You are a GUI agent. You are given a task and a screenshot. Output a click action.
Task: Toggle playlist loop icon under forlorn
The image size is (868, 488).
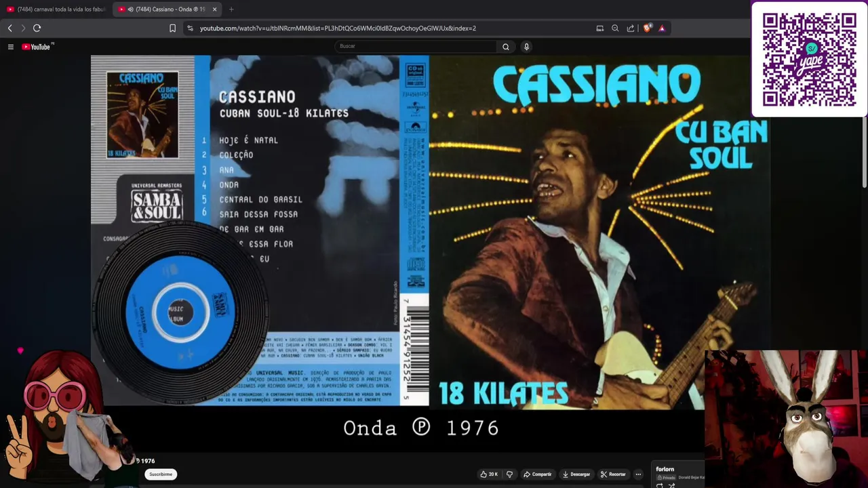(x=660, y=485)
